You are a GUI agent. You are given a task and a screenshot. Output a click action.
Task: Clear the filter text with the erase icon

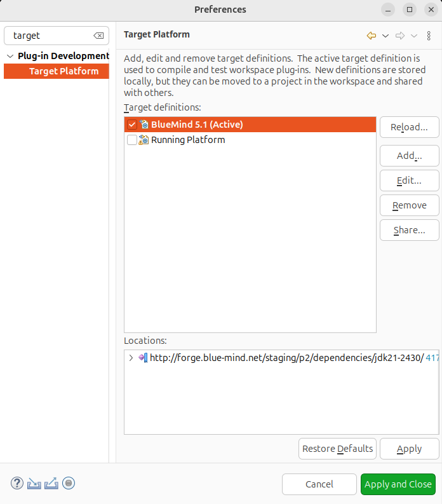pos(98,36)
